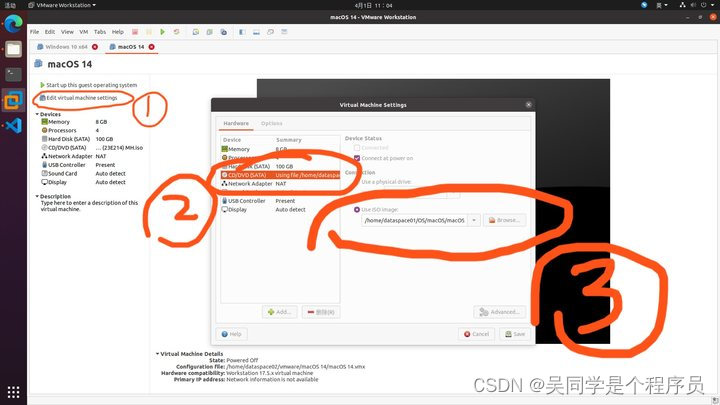Open the Files manager in the dock

pyautogui.click(x=13, y=49)
